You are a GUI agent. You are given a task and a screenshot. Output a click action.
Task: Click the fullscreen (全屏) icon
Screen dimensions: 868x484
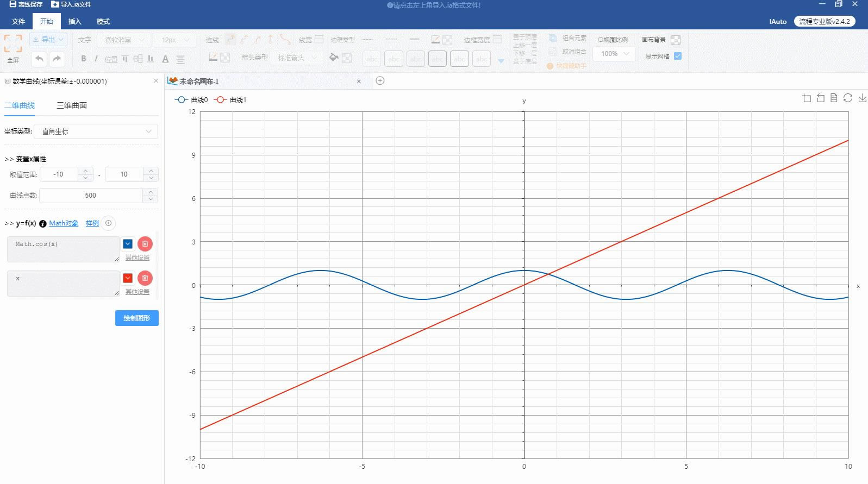pos(13,43)
